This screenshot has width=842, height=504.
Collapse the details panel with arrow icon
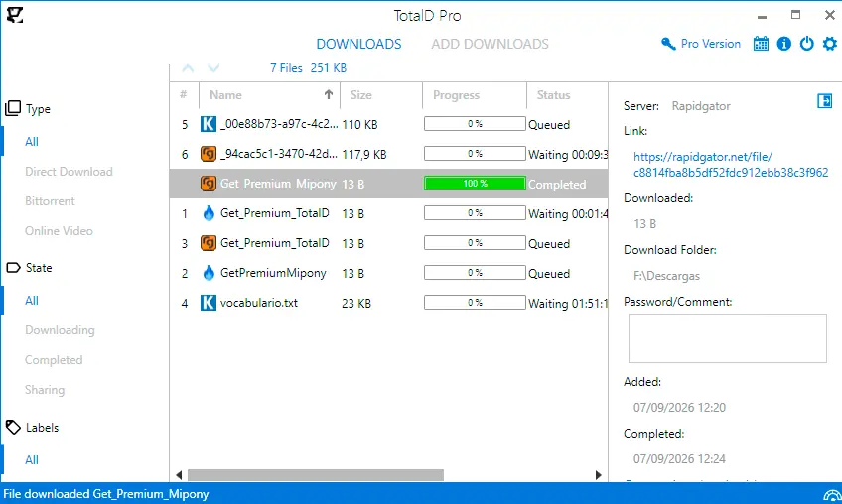point(824,101)
